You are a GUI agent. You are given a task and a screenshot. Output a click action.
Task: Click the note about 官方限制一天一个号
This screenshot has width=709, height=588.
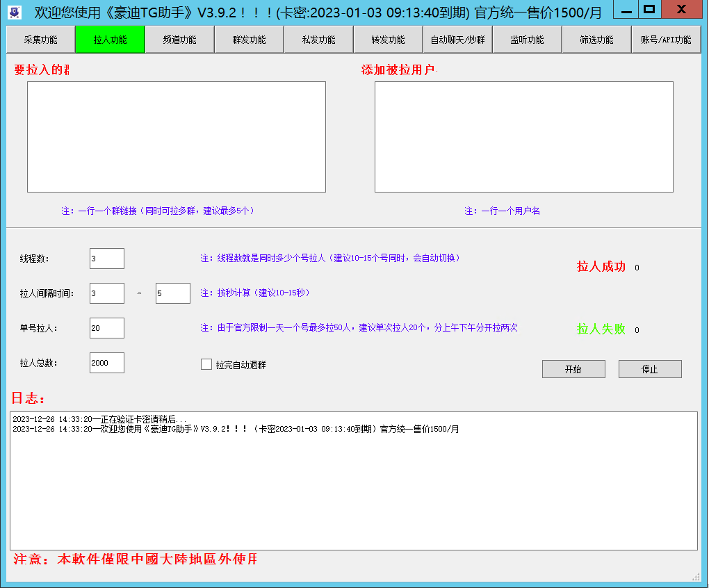[x=359, y=327]
